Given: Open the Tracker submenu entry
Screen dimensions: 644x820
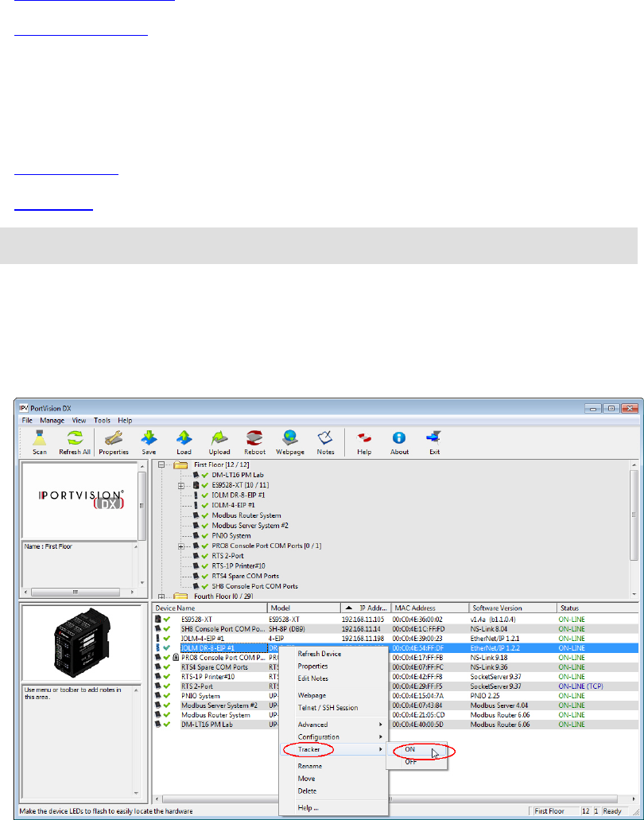Looking at the screenshot, I should [333, 749].
